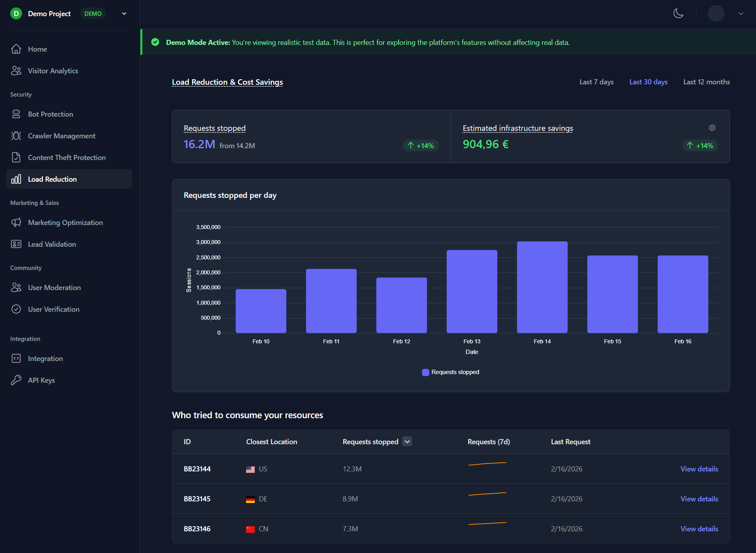Open Visitor Analytics in the sidebar

click(53, 71)
